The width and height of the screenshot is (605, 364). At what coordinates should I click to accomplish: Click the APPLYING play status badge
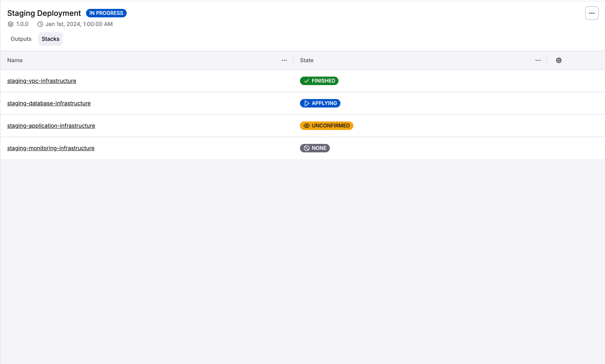coord(320,103)
